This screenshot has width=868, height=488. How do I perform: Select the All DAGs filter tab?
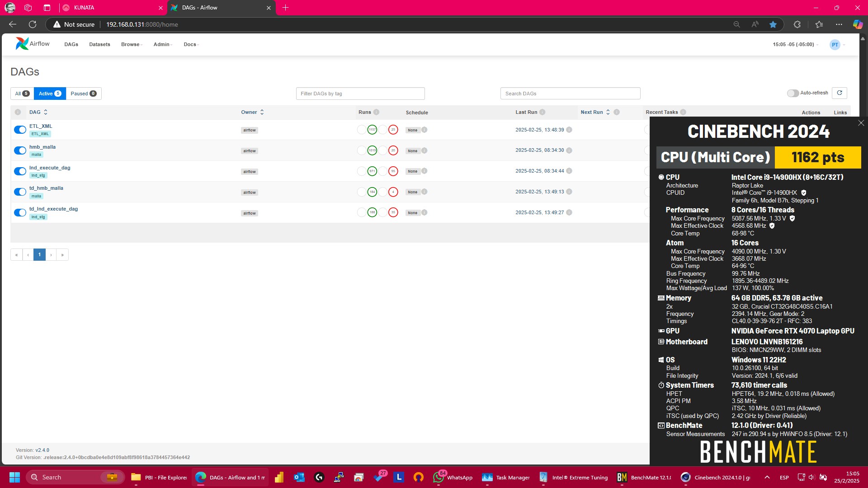(x=22, y=94)
